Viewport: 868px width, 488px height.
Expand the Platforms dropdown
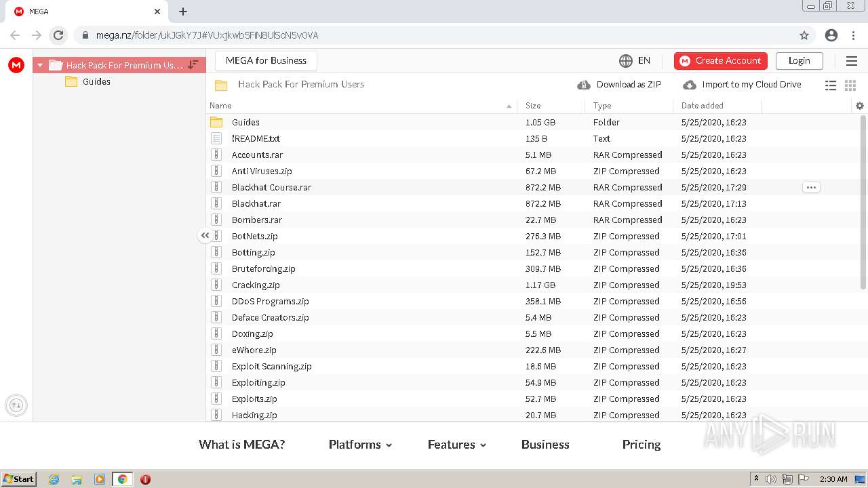pos(389,445)
